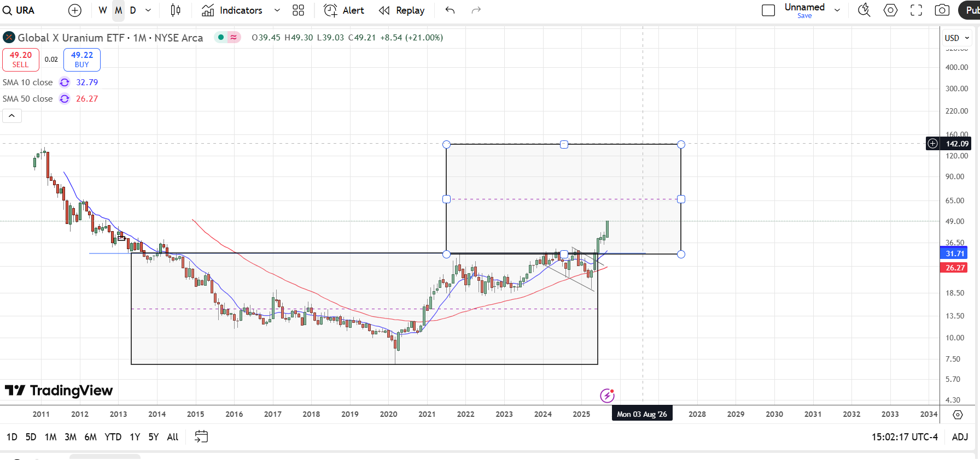Image resolution: width=980 pixels, height=460 pixels.
Task: Click the 49.22 BUY button
Action: click(82, 60)
